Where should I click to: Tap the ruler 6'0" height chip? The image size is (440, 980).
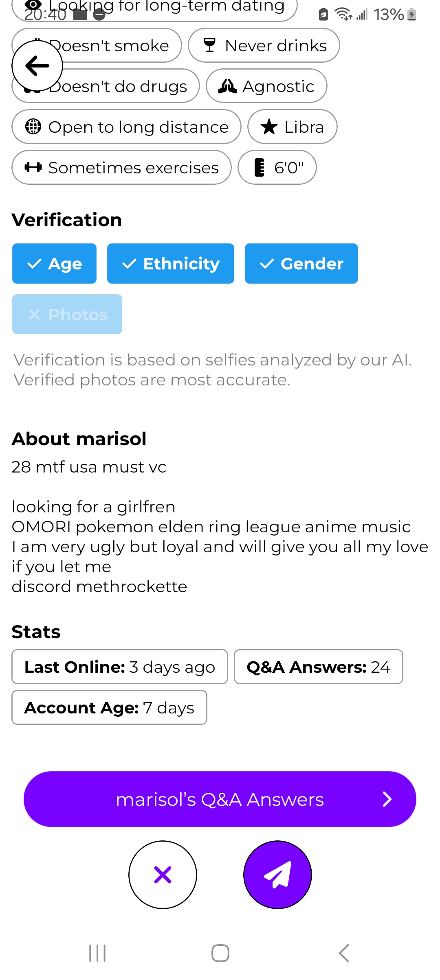click(x=277, y=168)
